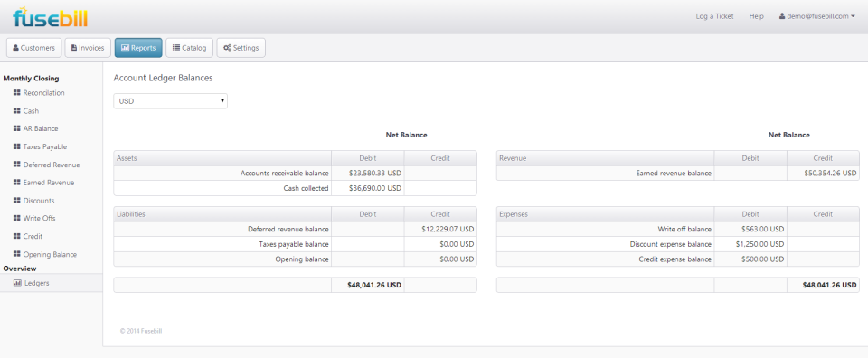The width and height of the screenshot is (868, 358).
Task: Open the Taxes Payable grid icon
Action: 17,146
